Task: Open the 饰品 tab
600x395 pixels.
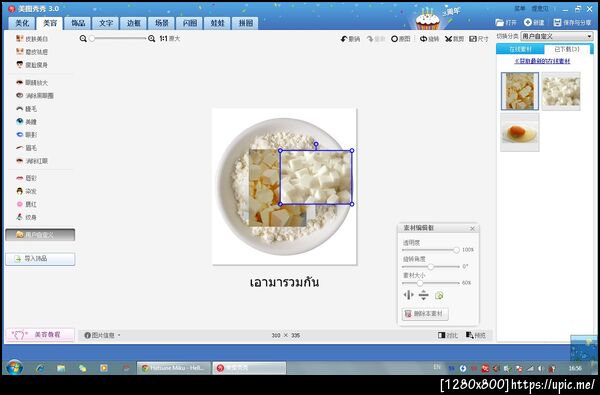Action: click(78, 23)
